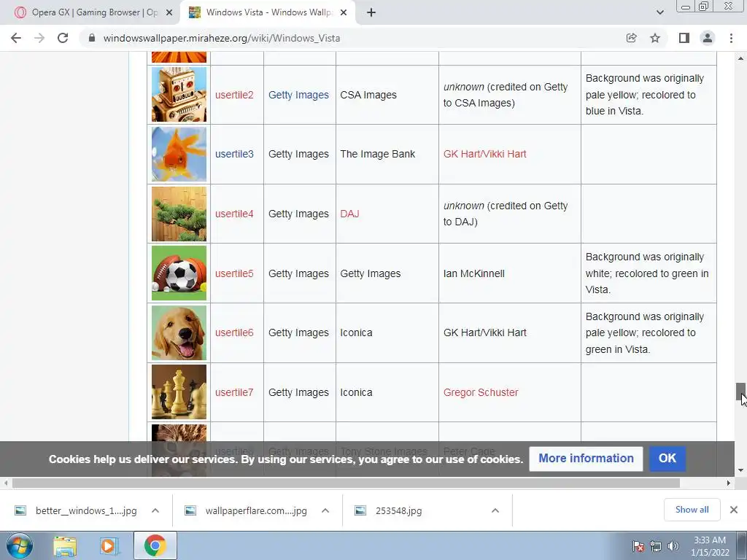Open the Chrome profile avatar

click(708, 38)
